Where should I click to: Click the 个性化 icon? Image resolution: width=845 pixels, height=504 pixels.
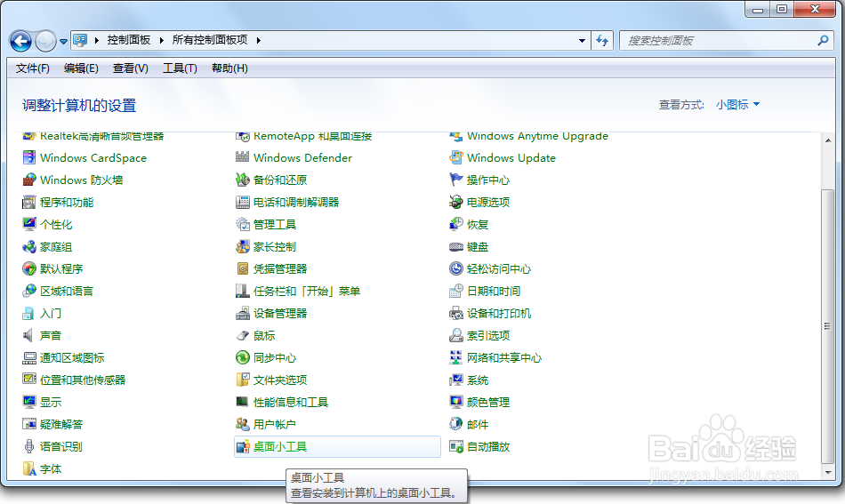(29, 225)
